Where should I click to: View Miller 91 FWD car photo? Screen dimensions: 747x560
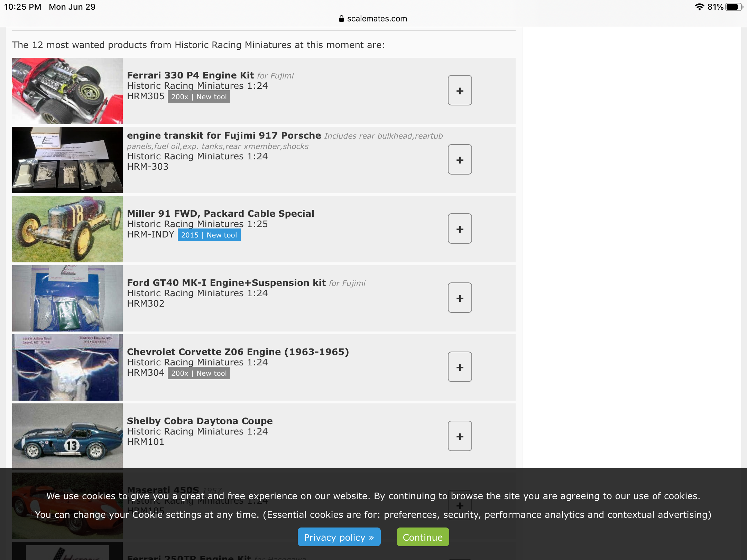[x=67, y=229]
